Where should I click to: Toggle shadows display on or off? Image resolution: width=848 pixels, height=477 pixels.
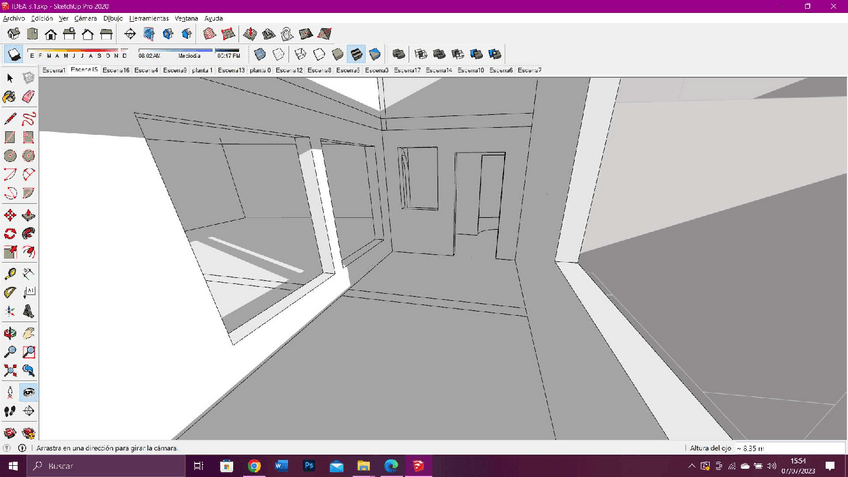(14, 54)
